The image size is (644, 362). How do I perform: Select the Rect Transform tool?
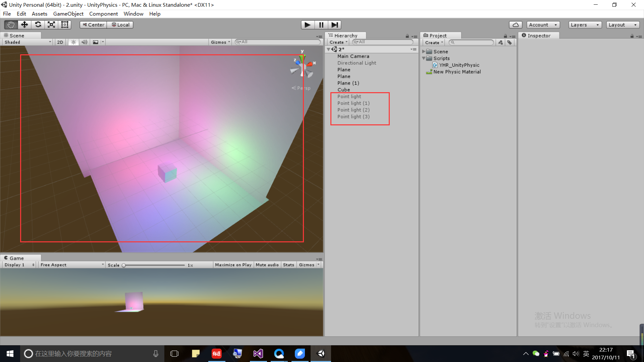[65, 25]
